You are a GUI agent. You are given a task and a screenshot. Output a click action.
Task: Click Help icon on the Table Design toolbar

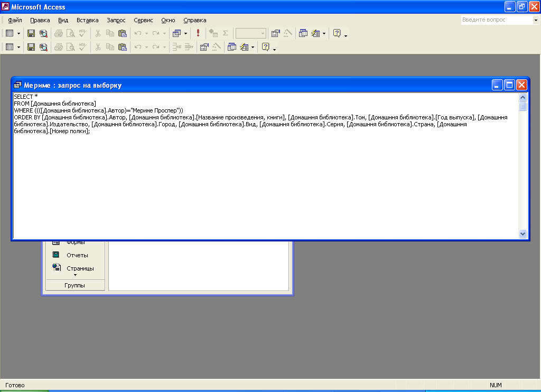pyautogui.click(x=266, y=47)
